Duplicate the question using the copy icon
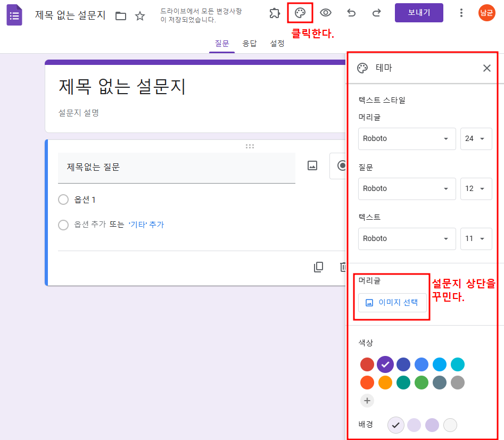Image resolution: width=504 pixels, height=440 pixels. point(318,267)
